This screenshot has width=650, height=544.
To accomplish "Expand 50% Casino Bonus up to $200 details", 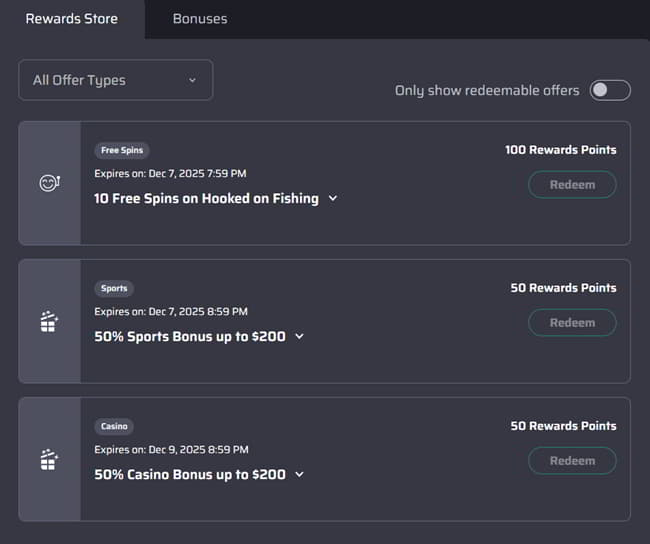I will [299, 474].
